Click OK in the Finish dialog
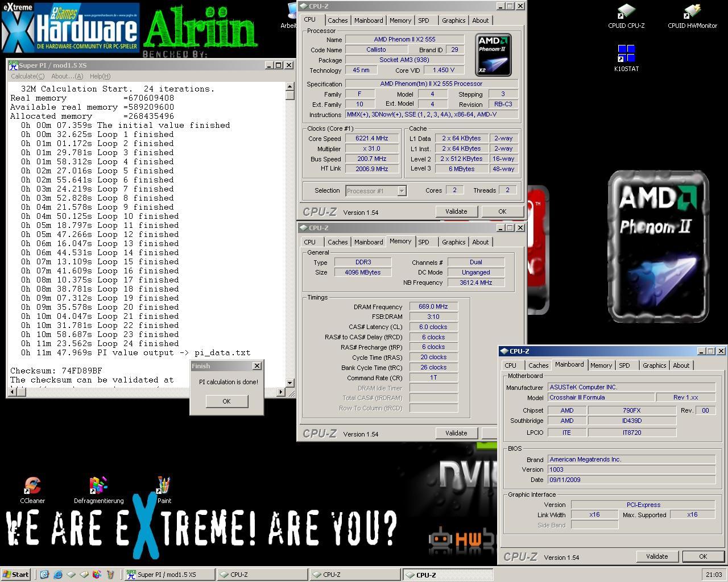 (226, 401)
